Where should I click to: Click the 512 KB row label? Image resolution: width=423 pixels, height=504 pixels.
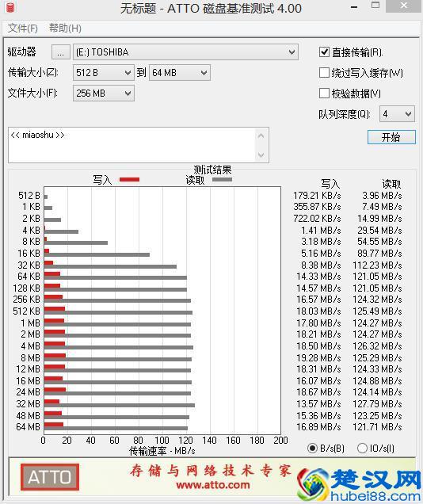point(26,311)
